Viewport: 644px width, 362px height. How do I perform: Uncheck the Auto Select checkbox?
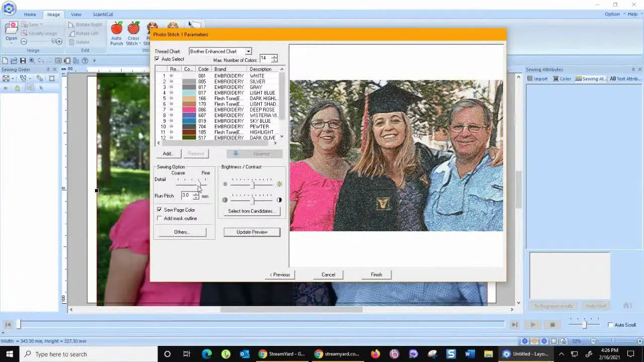click(x=157, y=59)
